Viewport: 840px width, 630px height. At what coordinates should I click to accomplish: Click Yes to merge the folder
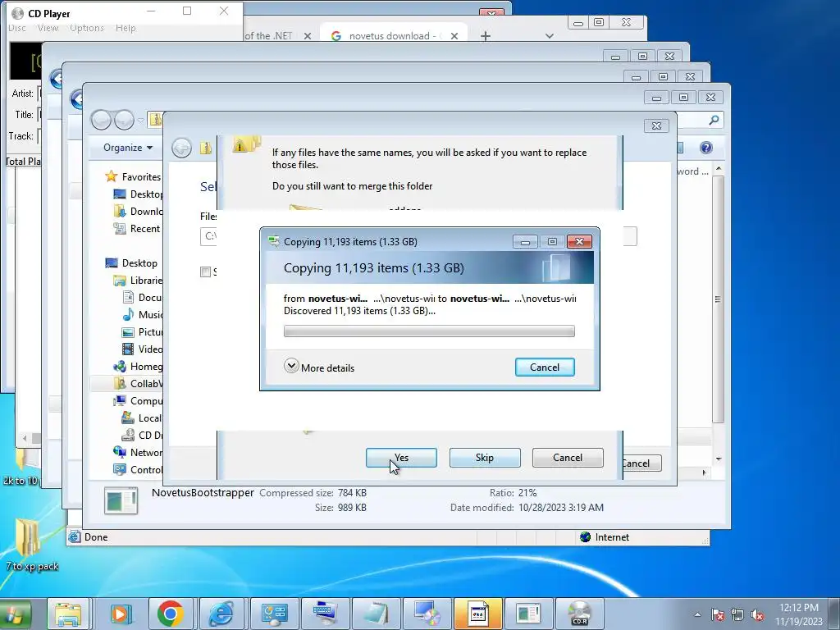pyautogui.click(x=401, y=458)
